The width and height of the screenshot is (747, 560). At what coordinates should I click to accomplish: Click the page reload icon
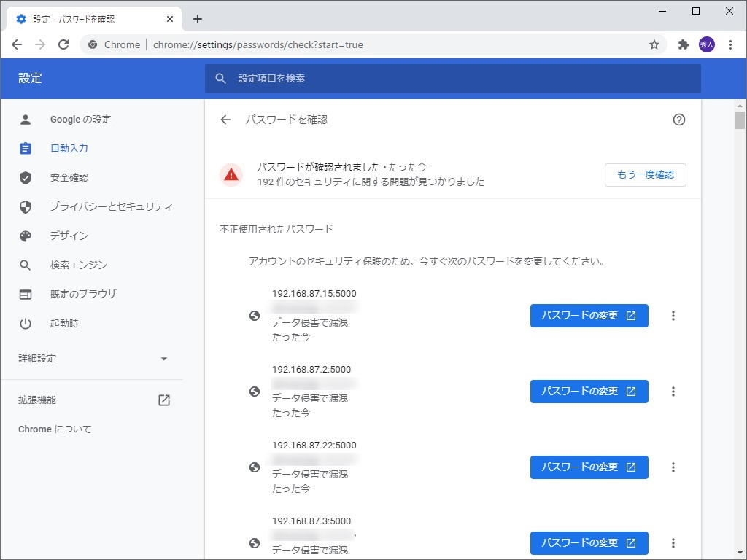click(63, 44)
